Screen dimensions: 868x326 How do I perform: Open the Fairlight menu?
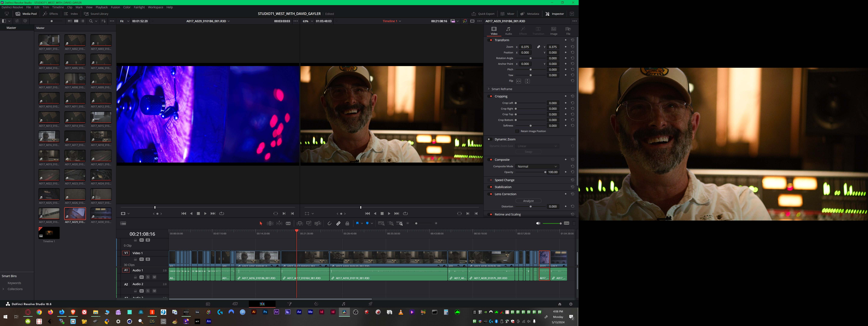139,7
